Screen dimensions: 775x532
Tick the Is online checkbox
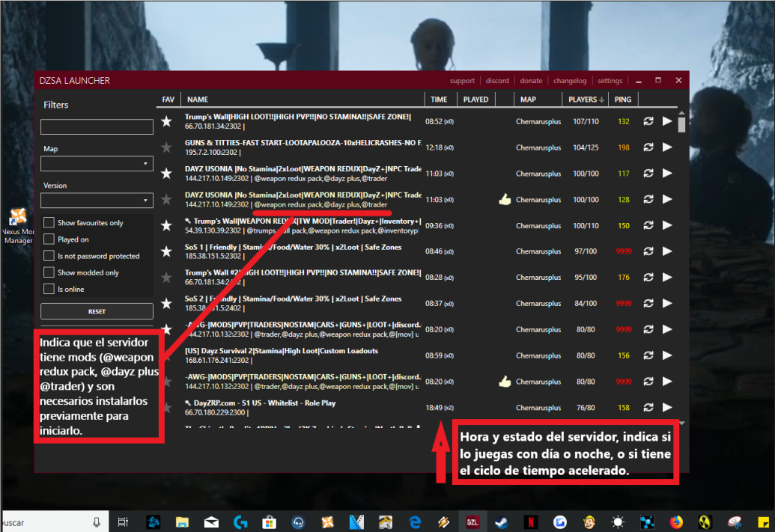point(49,289)
